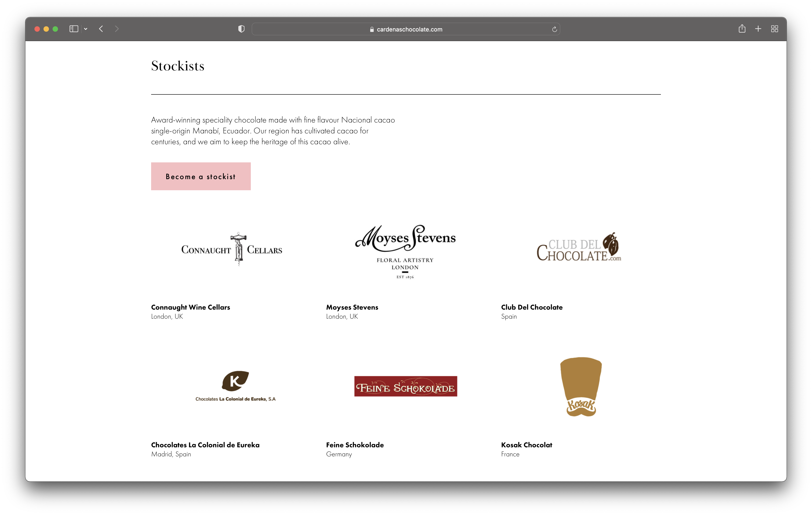The image size is (812, 515).
Task: Open the privacy report shield icon
Action: [241, 29]
